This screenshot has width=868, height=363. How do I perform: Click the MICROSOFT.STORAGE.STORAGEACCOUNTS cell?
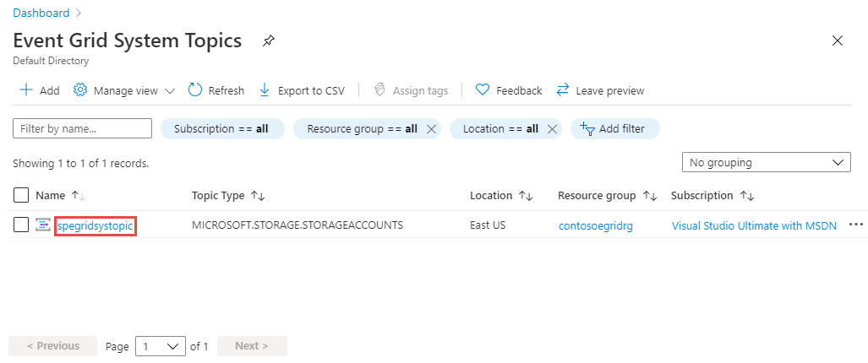tap(298, 225)
